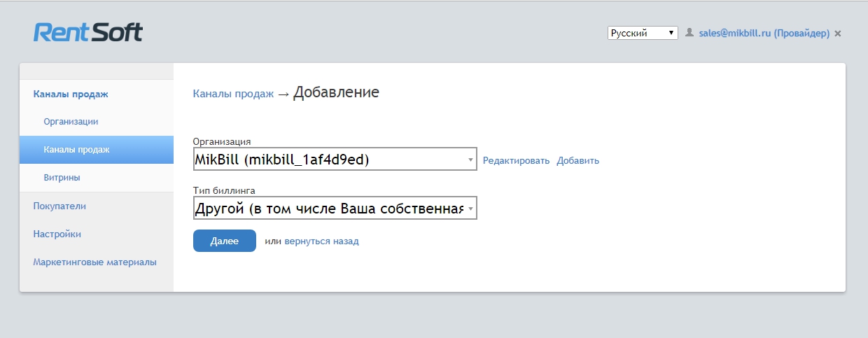The height and width of the screenshot is (338, 868).
Task: Click the Добавить organization link
Action: tap(577, 160)
